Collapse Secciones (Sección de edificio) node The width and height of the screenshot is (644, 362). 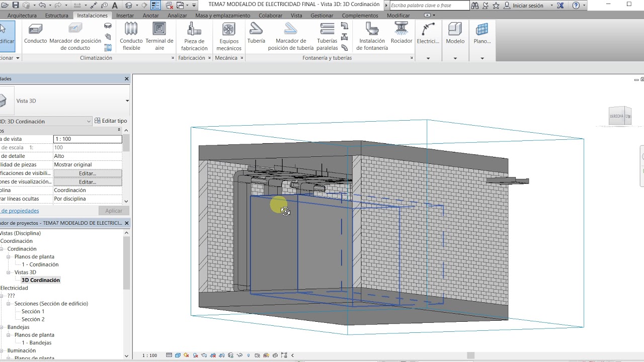(9, 304)
